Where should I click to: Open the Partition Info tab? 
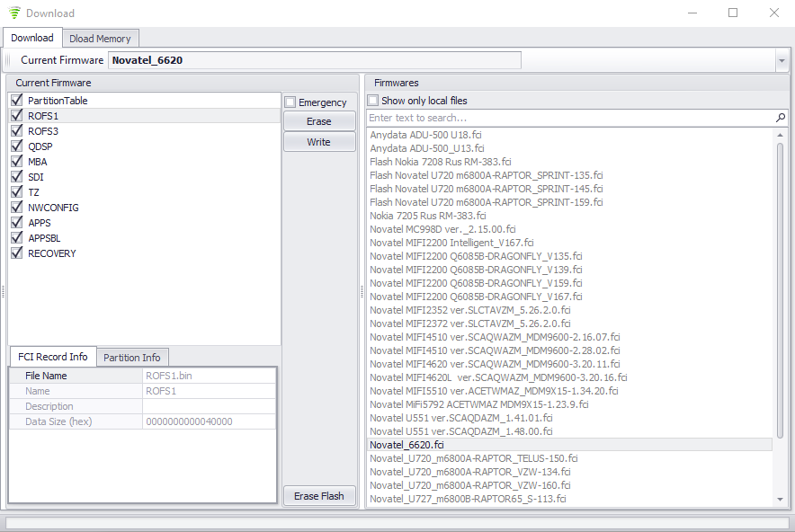[x=132, y=357]
